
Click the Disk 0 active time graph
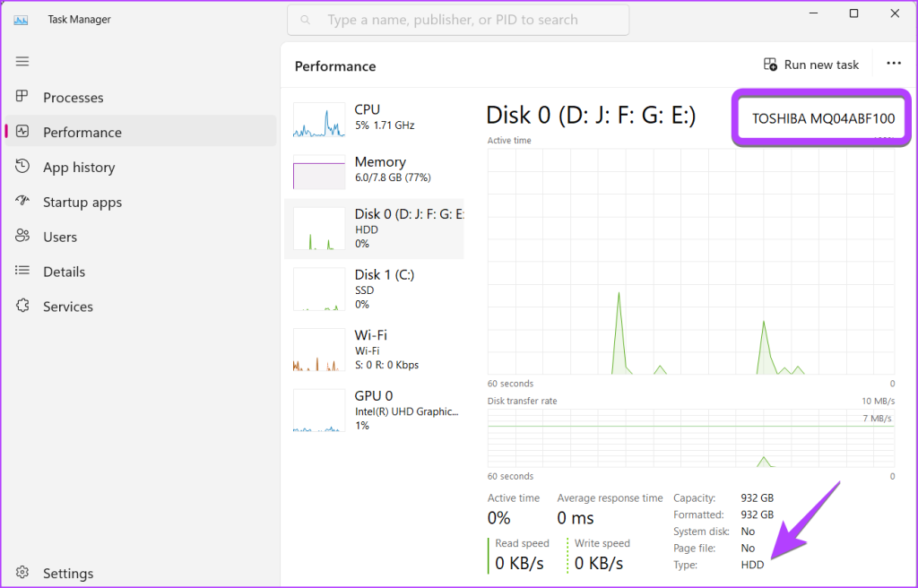[x=691, y=261]
